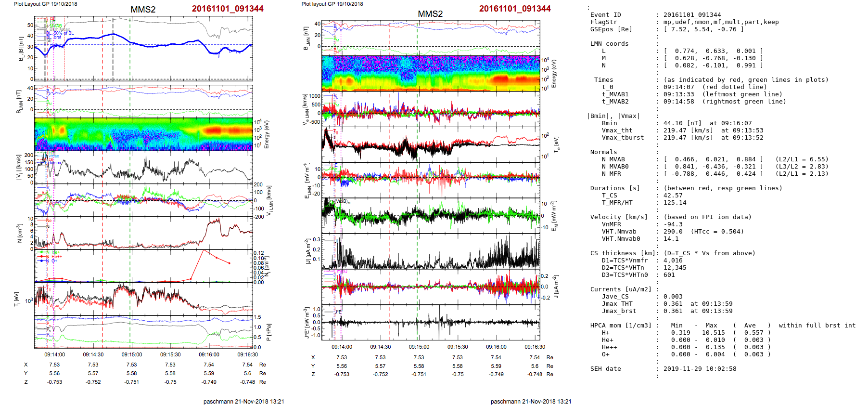Image resolution: width=868 pixels, height=405 pixels.
Task: Select the "Event ID" label in the summary
Action: click(x=606, y=15)
